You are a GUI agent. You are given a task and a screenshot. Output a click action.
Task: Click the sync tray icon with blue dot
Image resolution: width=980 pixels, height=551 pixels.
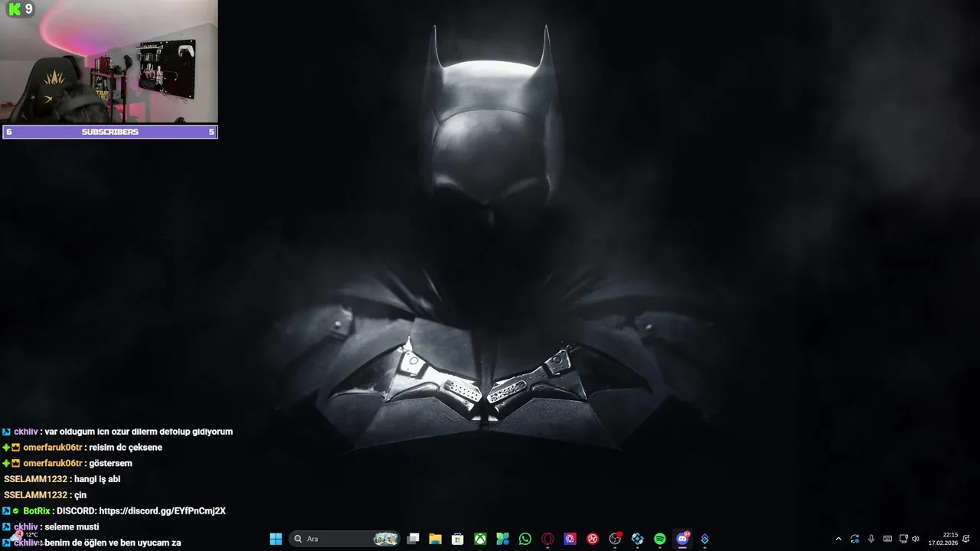click(x=854, y=539)
